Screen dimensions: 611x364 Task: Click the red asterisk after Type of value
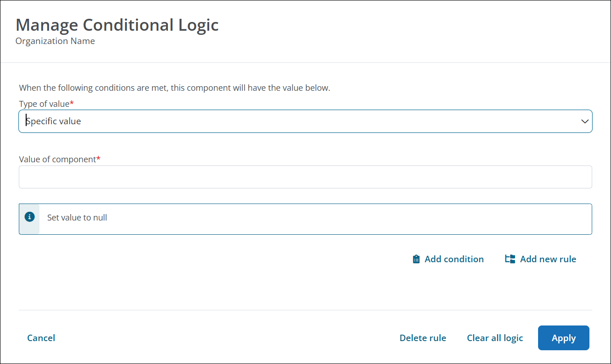72,104
